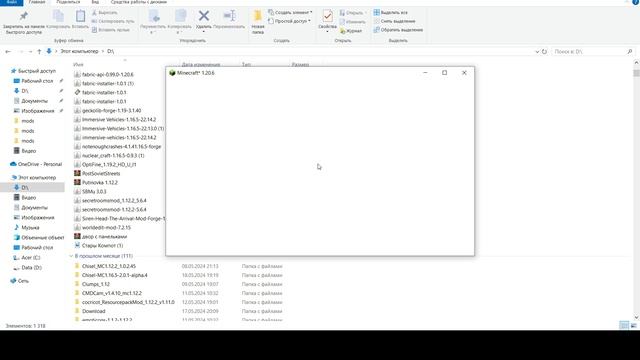Click the Вставить (Paste) clipboard icon
This screenshot has height=360, width=640.
click(x=80, y=16)
